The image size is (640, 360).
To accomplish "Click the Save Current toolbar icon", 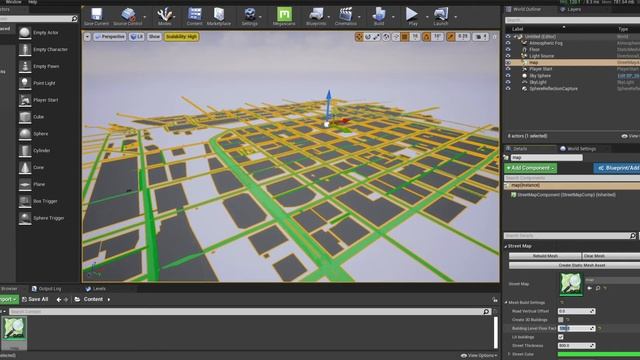I will (x=96, y=14).
